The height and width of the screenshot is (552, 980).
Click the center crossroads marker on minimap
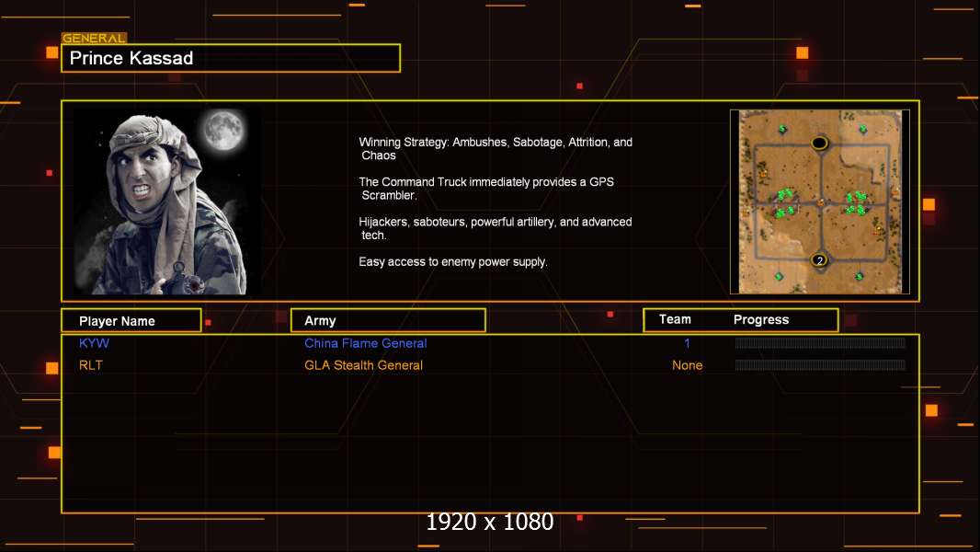(821, 201)
